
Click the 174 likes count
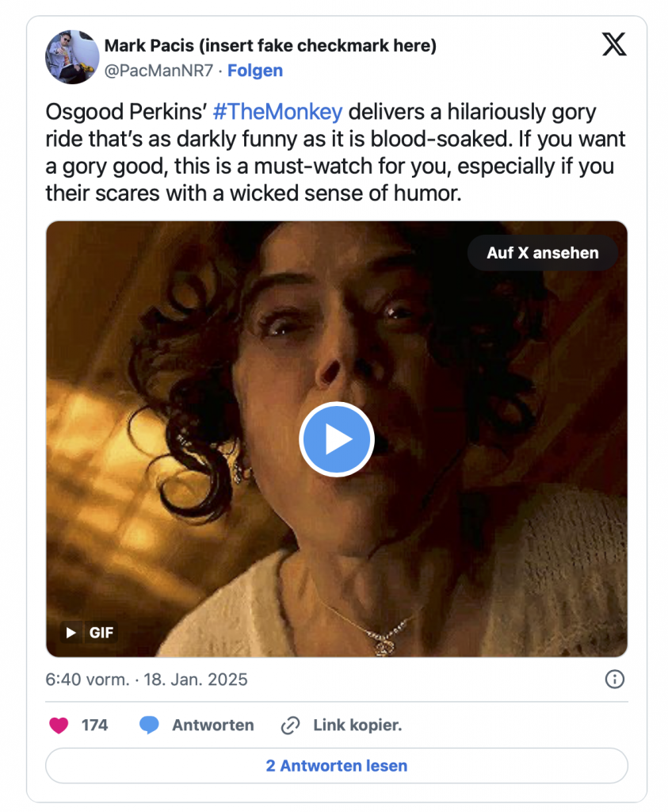click(94, 725)
